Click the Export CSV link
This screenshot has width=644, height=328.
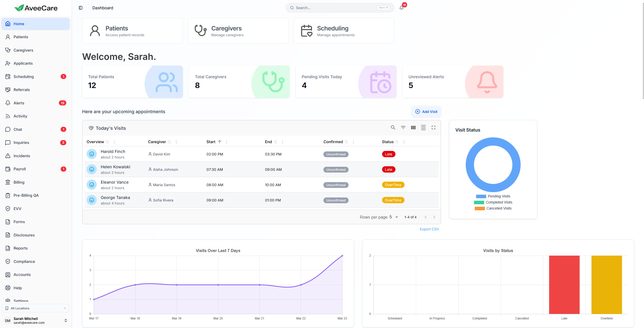click(x=429, y=229)
